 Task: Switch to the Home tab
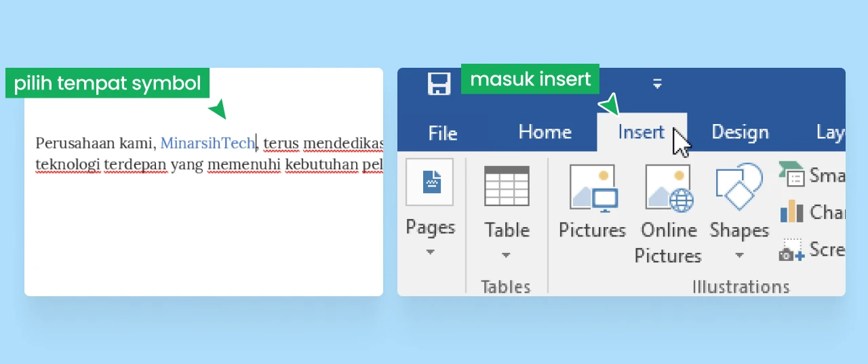pos(545,132)
